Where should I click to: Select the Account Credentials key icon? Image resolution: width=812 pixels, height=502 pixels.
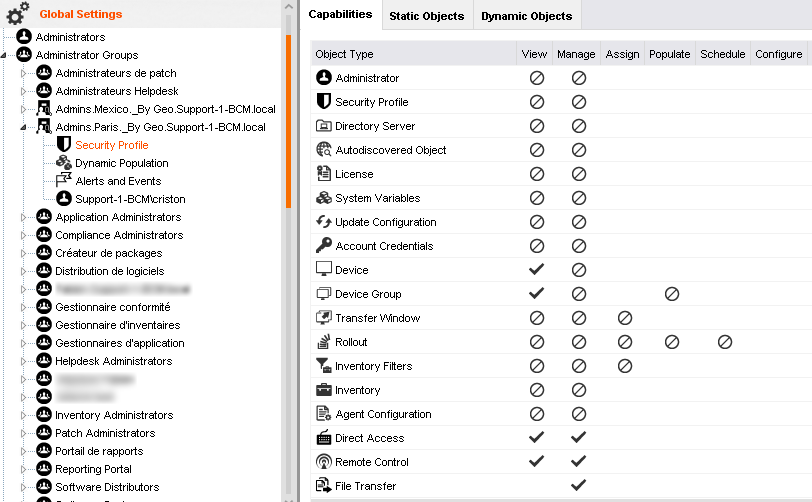click(324, 246)
